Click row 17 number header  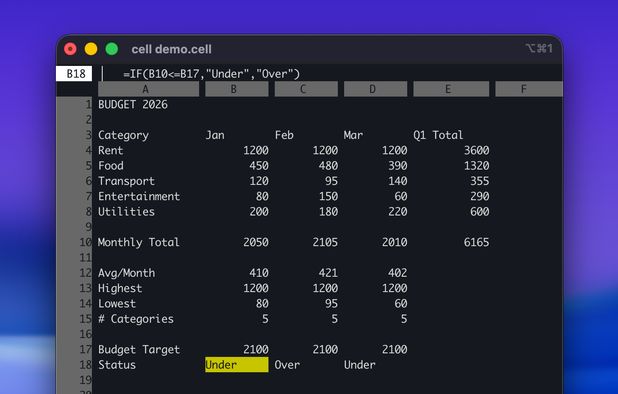pyautogui.click(x=74, y=349)
